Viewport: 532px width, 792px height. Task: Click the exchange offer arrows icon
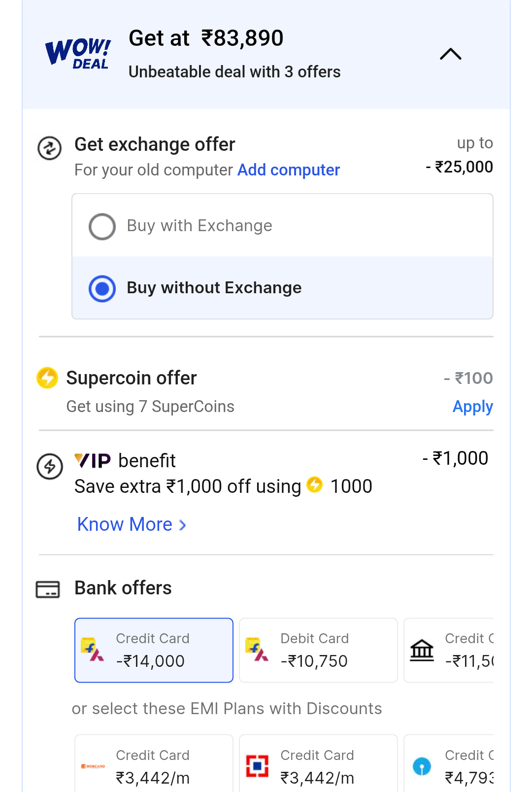click(50, 148)
